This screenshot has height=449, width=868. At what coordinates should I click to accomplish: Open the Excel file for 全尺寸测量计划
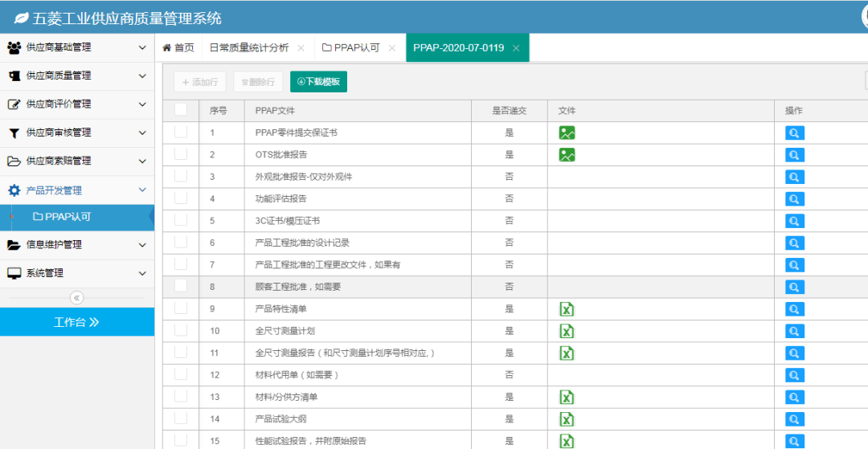567,331
